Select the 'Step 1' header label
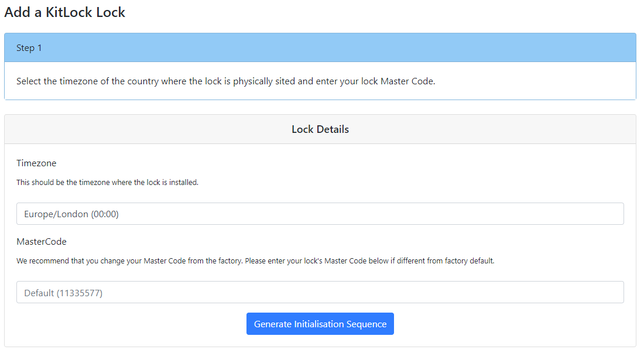 [29, 48]
